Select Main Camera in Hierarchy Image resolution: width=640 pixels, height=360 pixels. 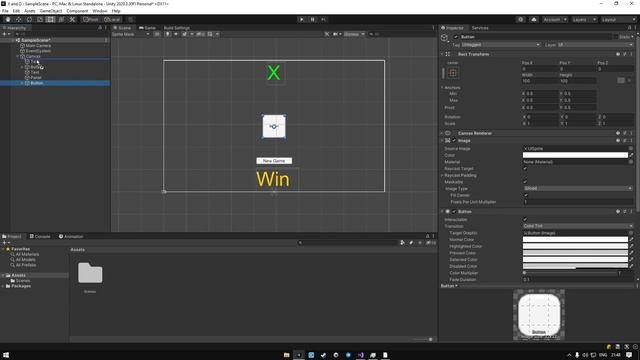pos(38,46)
